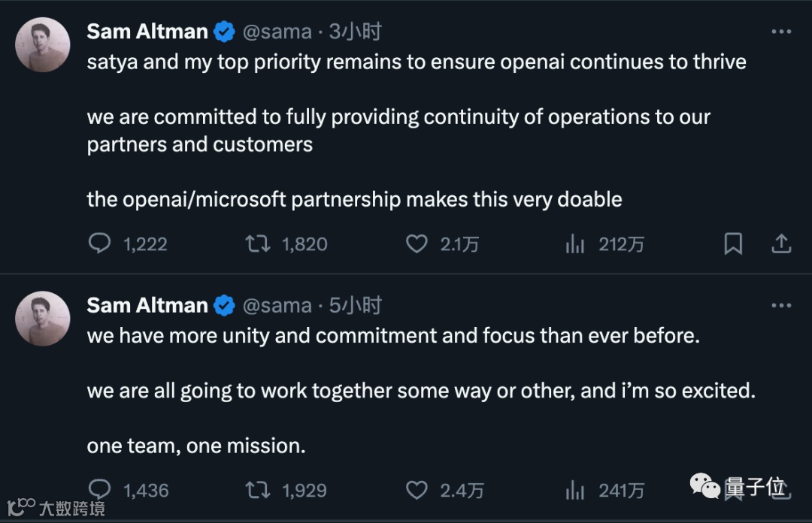
Task: Retweet the second tweet with 1,929 reposts
Action: click(x=258, y=490)
